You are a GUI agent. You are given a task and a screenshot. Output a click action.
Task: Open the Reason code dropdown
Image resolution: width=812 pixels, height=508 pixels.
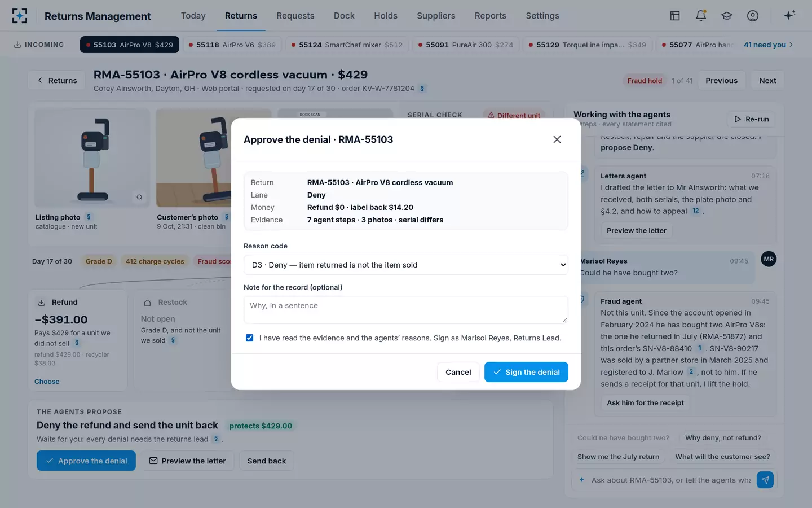[x=406, y=265]
